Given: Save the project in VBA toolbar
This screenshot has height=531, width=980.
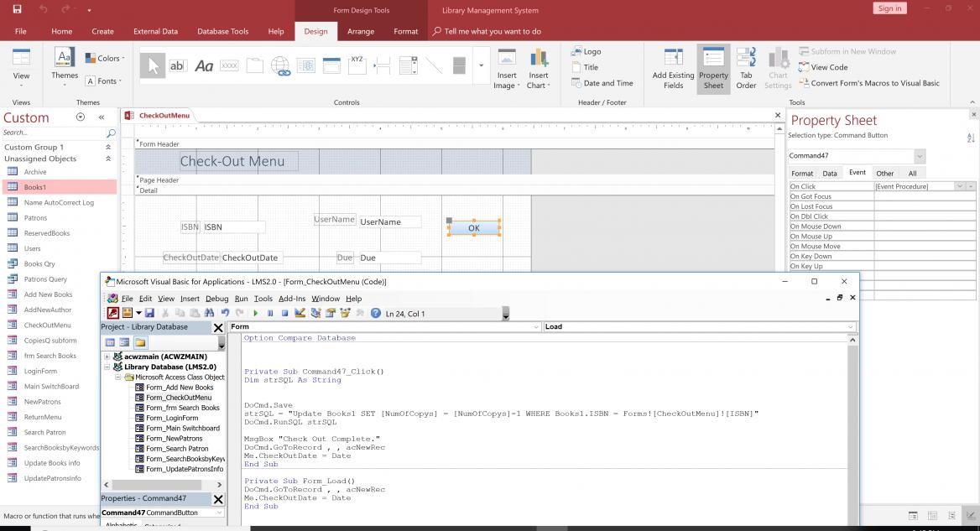Looking at the screenshot, I should click(x=149, y=313).
